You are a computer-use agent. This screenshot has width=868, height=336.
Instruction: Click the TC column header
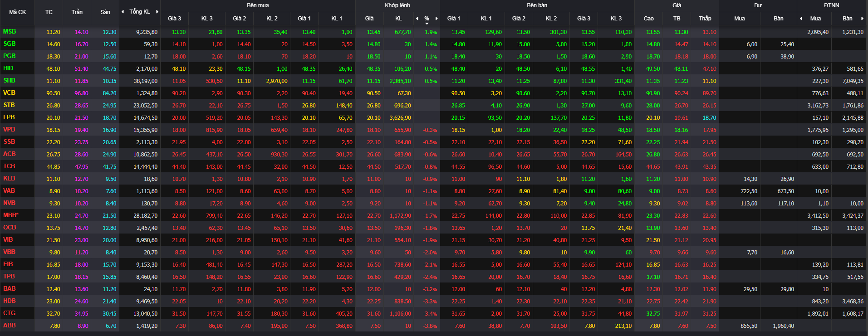(49, 12)
